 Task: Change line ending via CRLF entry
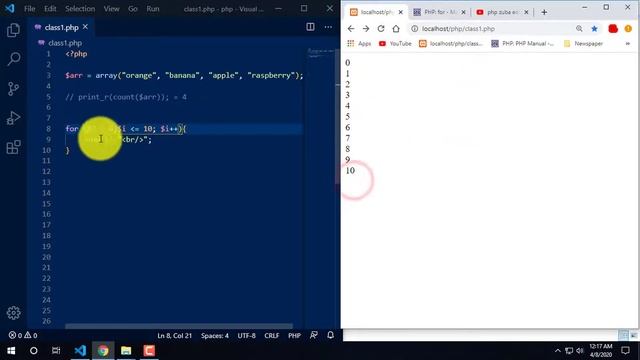coord(271,336)
